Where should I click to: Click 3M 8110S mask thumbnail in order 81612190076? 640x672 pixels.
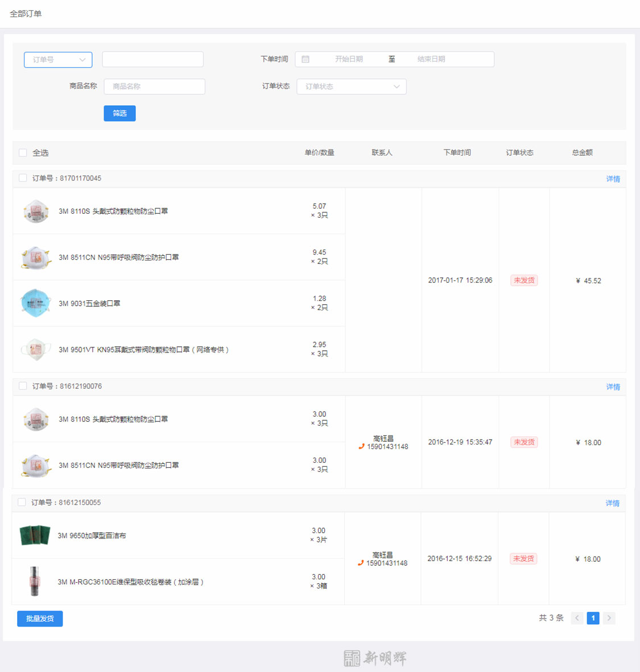point(36,419)
